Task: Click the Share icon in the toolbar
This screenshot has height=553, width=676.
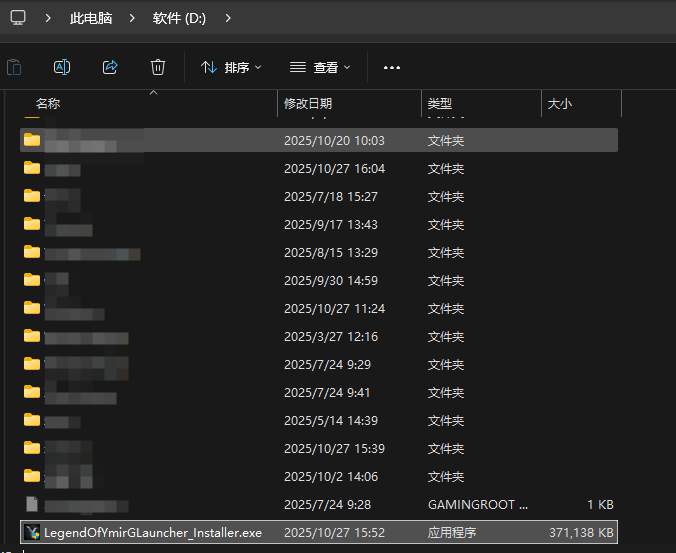Action: 110,67
